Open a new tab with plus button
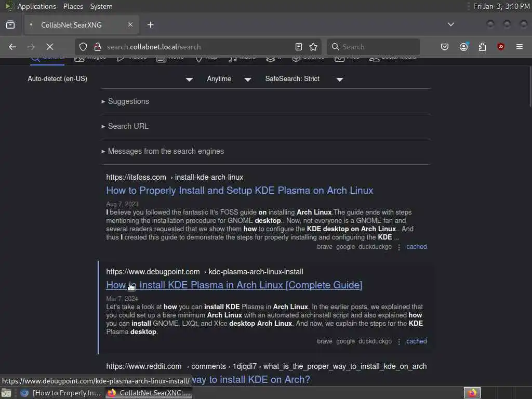The height and width of the screenshot is (399, 532). [150, 25]
